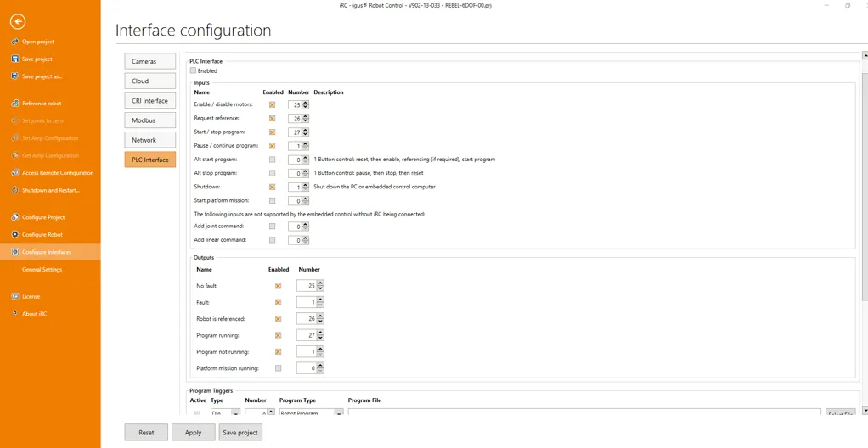Select the PLC Interface tab

click(150, 160)
